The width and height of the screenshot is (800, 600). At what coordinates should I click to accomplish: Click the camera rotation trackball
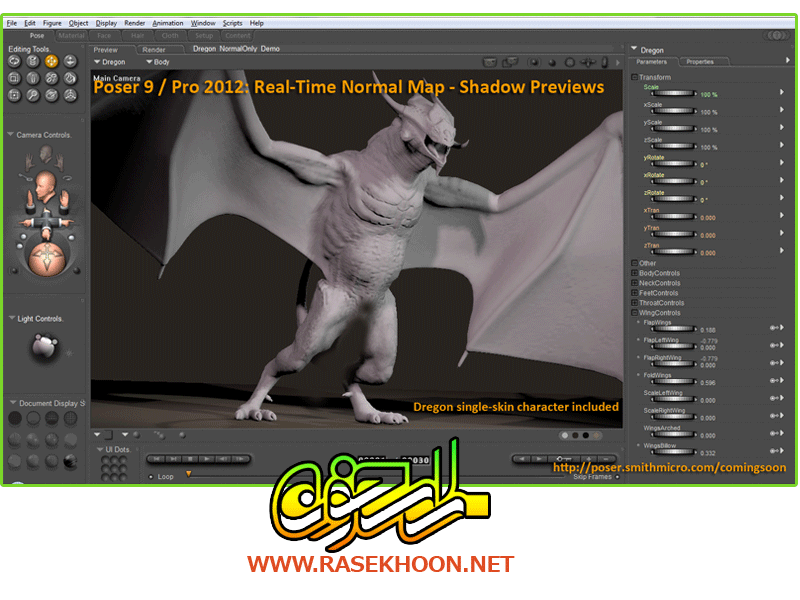(x=47, y=259)
